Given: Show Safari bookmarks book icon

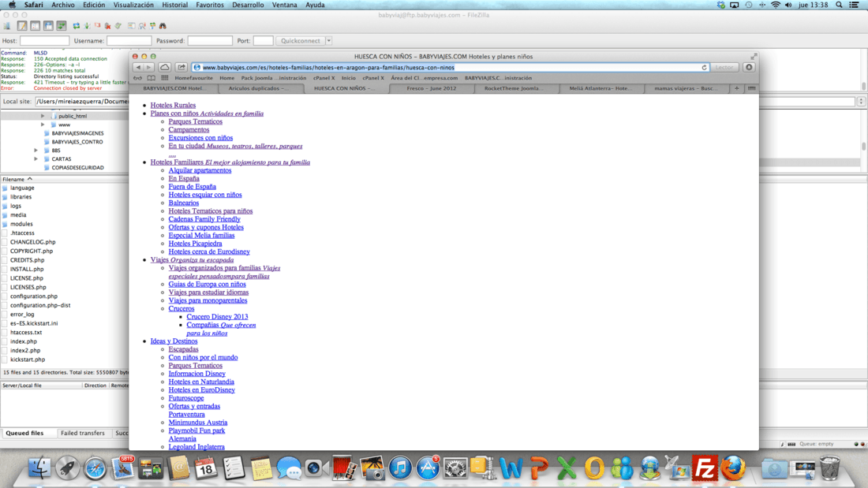Looking at the screenshot, I should 152,78.
